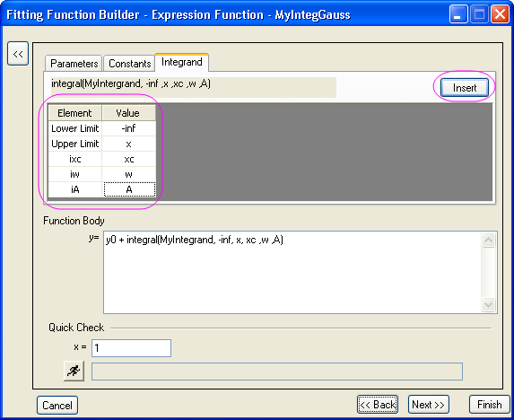
Task: Click Function Body scrollbar up arrow
Action: 488,241
